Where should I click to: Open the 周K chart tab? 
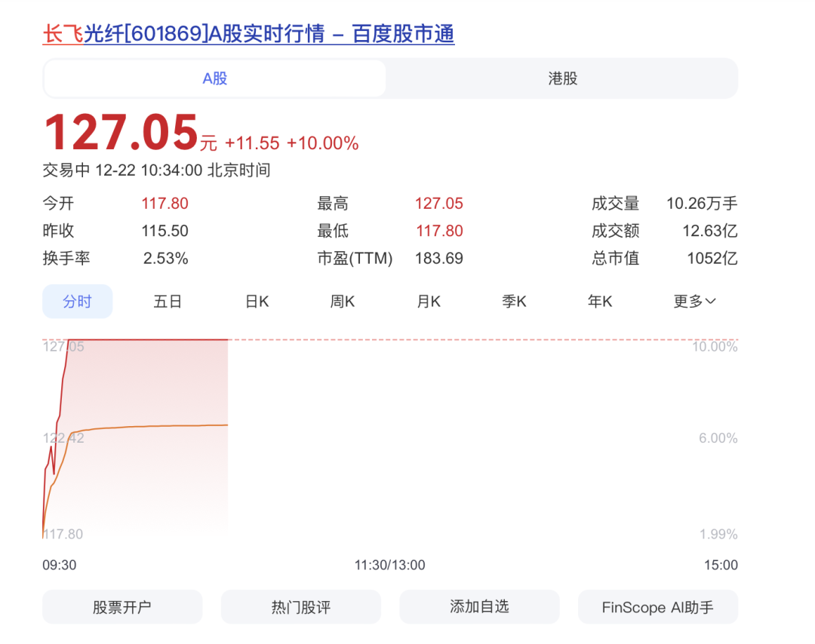pos(343,301)
